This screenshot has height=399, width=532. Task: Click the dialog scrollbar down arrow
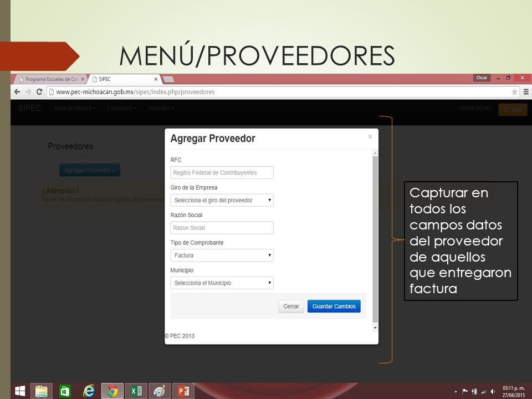(x=375, y=328)
